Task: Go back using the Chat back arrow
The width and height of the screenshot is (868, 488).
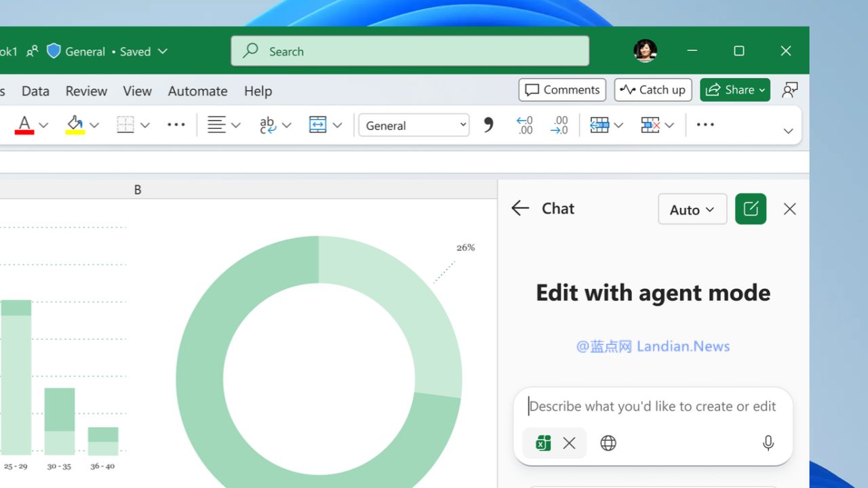Action: point(520,209)
